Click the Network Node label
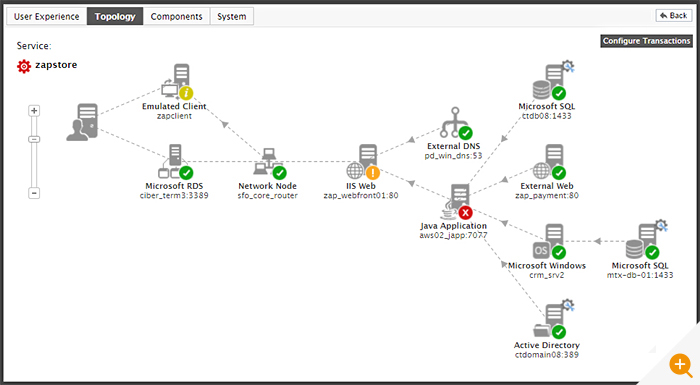The image size is (700, 385). tap(267, 186)
